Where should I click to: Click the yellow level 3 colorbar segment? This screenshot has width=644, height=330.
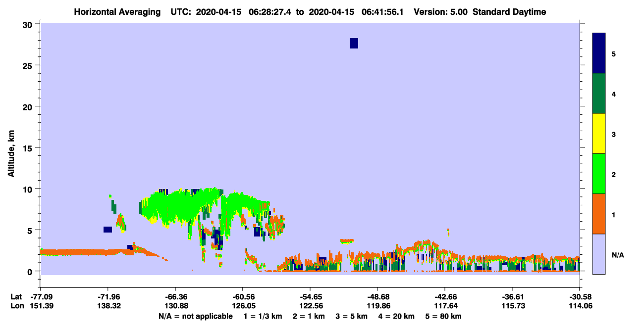(599, 134)
